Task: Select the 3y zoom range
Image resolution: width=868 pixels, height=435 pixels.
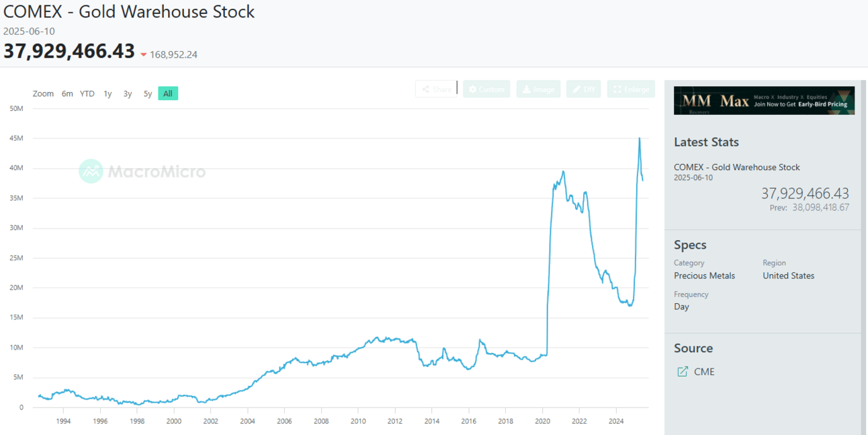Action: pos(128,93)
